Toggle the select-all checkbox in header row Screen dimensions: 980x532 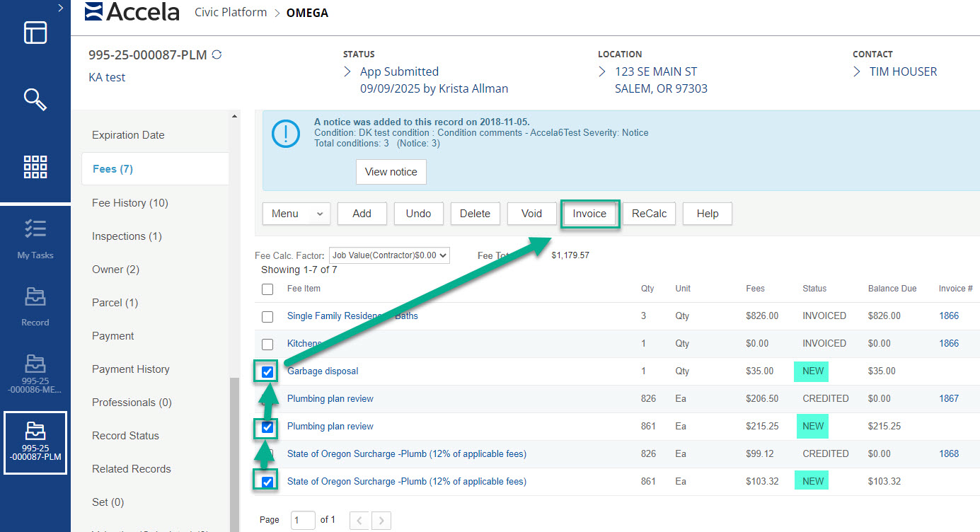[x=267, y=289]
